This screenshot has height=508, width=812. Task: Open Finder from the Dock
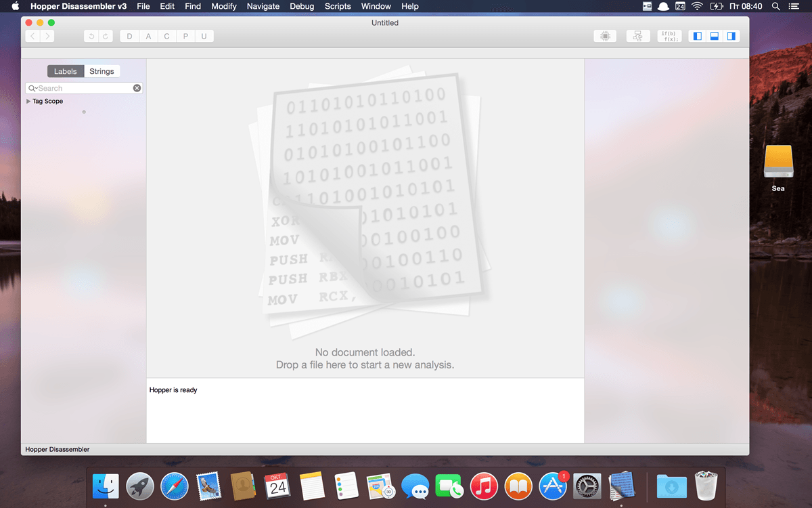(x=106, y=486)
